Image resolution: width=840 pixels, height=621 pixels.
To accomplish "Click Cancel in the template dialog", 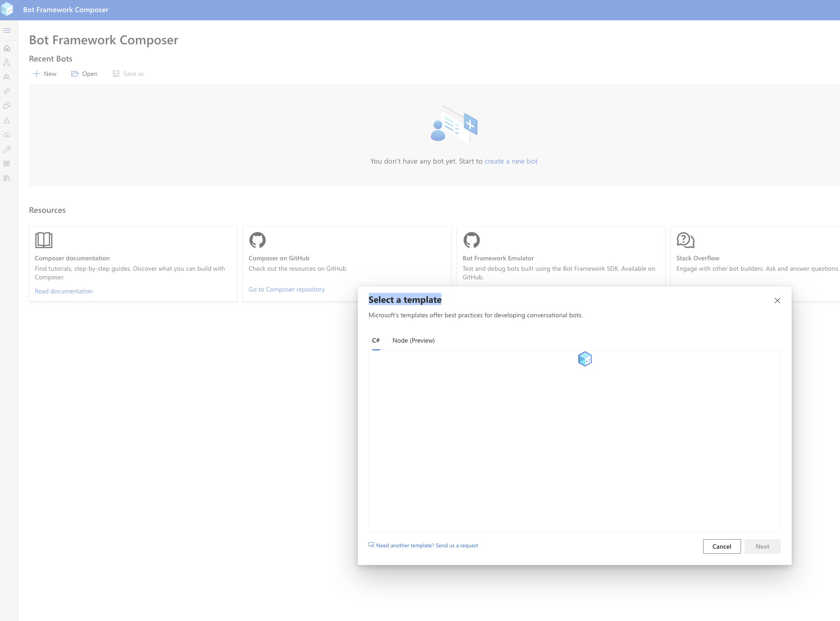I will click(x=722, y=546).
